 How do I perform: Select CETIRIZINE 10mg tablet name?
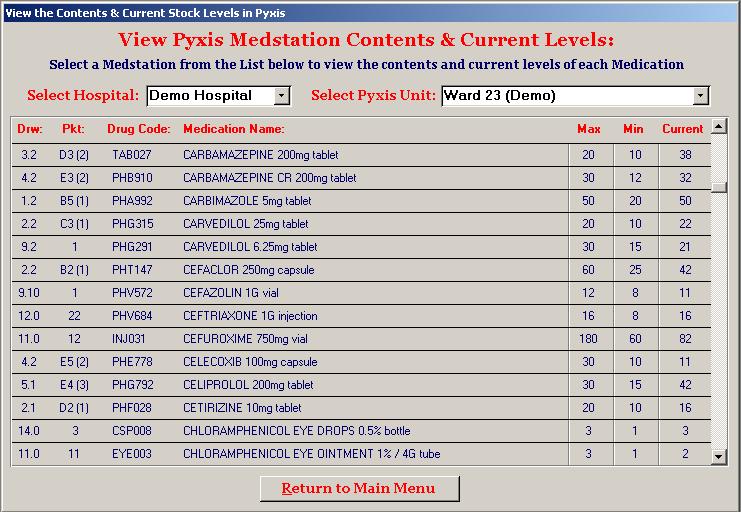[x=242, y=408]
